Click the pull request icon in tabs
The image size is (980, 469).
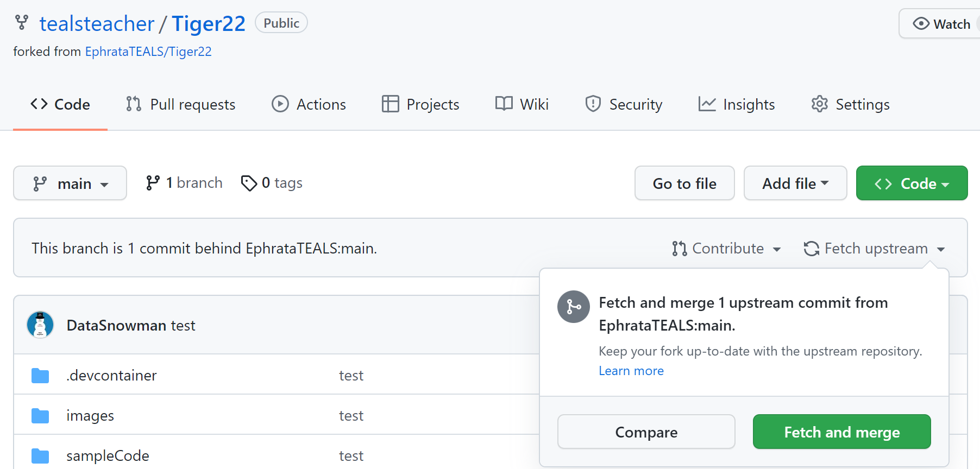tap(134, 104)
